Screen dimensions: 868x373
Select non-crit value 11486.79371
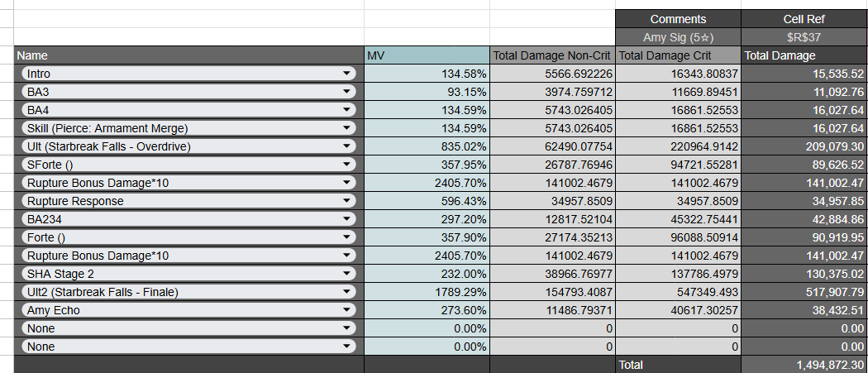(x=552, y=310)
